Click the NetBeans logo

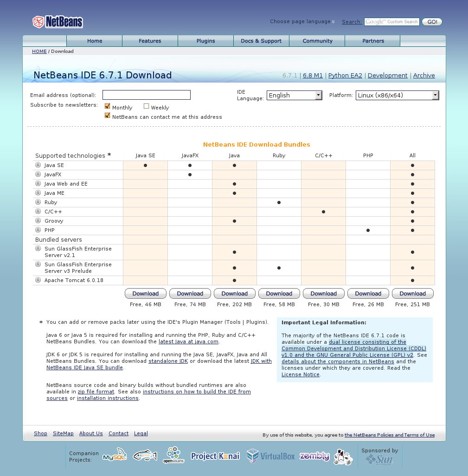(58, 22)
